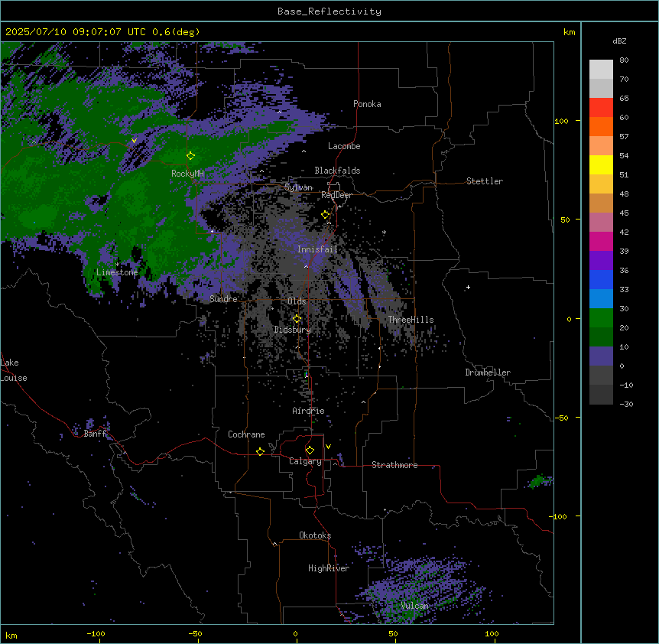This screenshot has width=659, height=644.
Task: Click the Limestone label
Action: pos(117,272)
